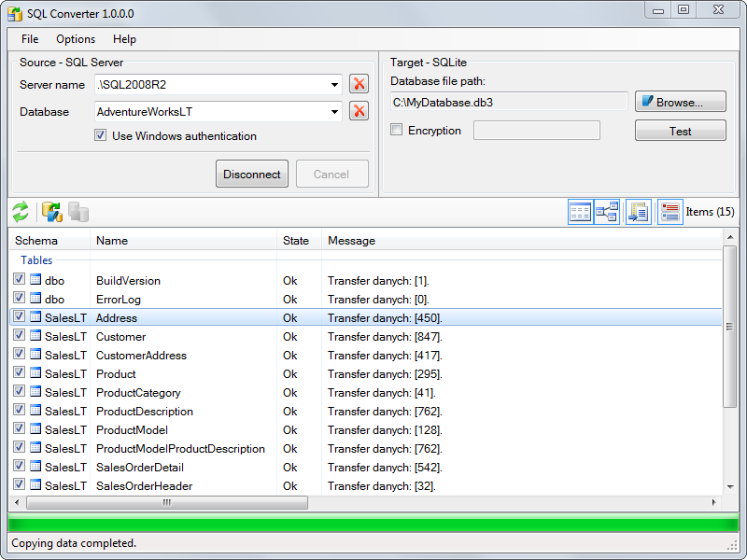Uncheck the ProductCategory table checkbox
The height and width of the screenshot is (560, 747).
(19, 391)
